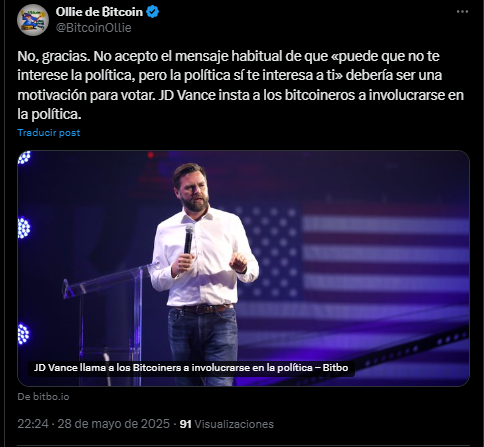Select the display name Ollie de Bitcoin
The width and height of the screenshot is (484, 447).
tap(99, 12)
